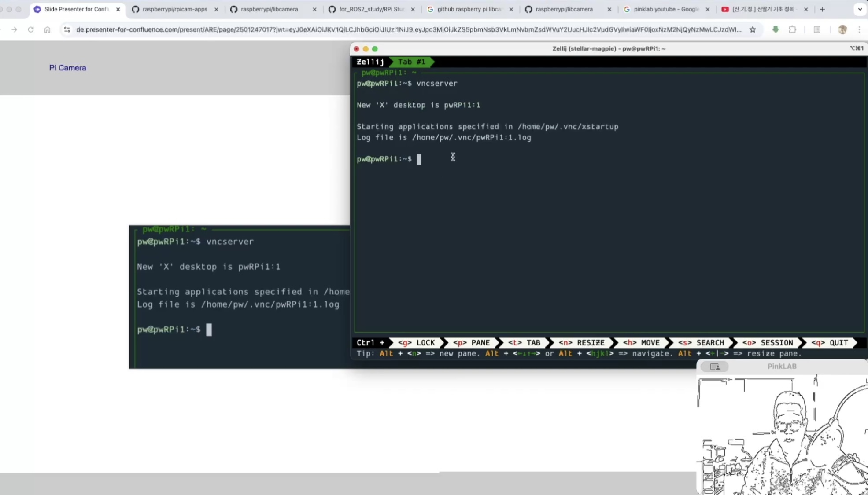Switch to raspberrypi/rpicam-apps tab

point(175,9)
